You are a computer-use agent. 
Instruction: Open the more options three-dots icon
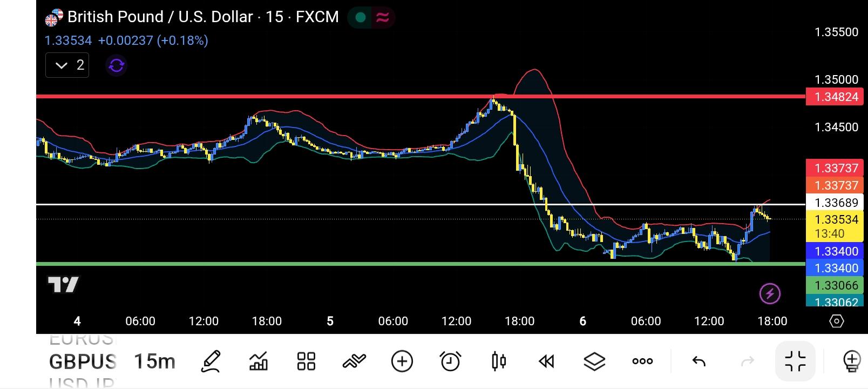click(x=642, y=361)
